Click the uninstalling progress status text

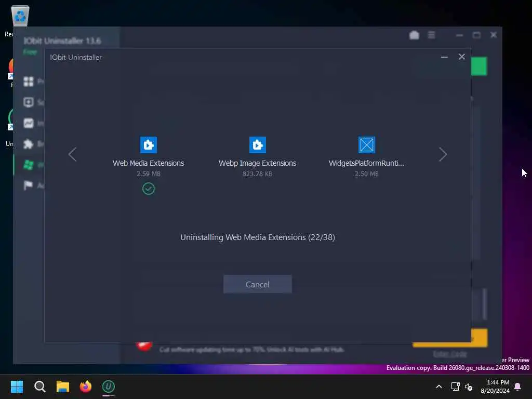pos(258,237)
